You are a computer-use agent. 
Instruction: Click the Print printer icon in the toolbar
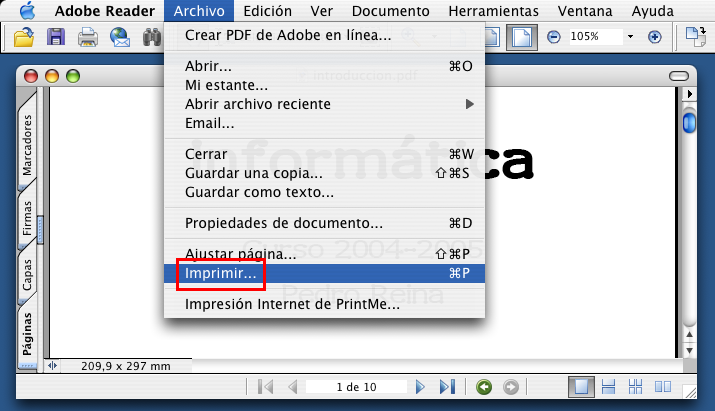(x=88, y=37)
